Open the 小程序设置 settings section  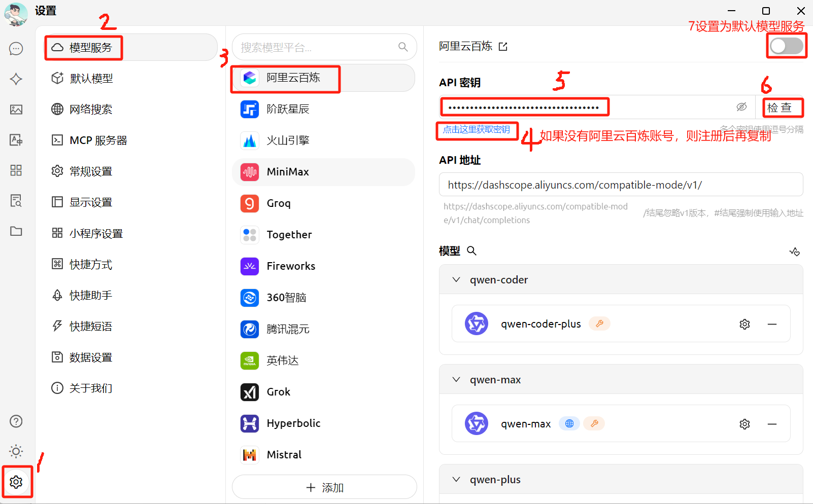coord(131,234)
